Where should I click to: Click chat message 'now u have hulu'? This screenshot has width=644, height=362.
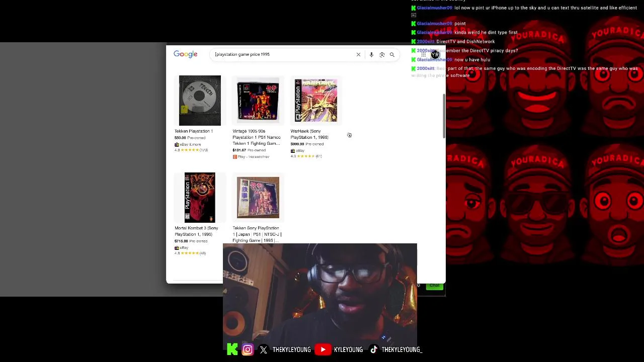coord(472,60)
